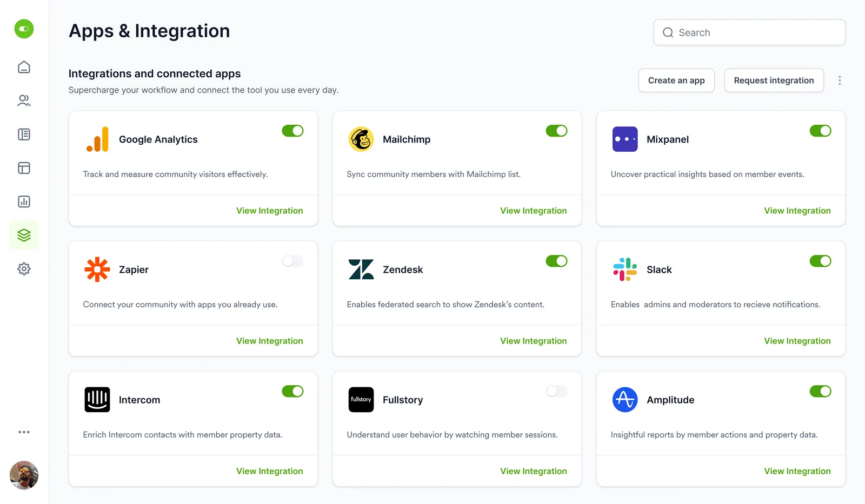Screen dimensions: 865x504
Task: Click the Create an app button
Action: pyautogui.click(x=676, y=80)
